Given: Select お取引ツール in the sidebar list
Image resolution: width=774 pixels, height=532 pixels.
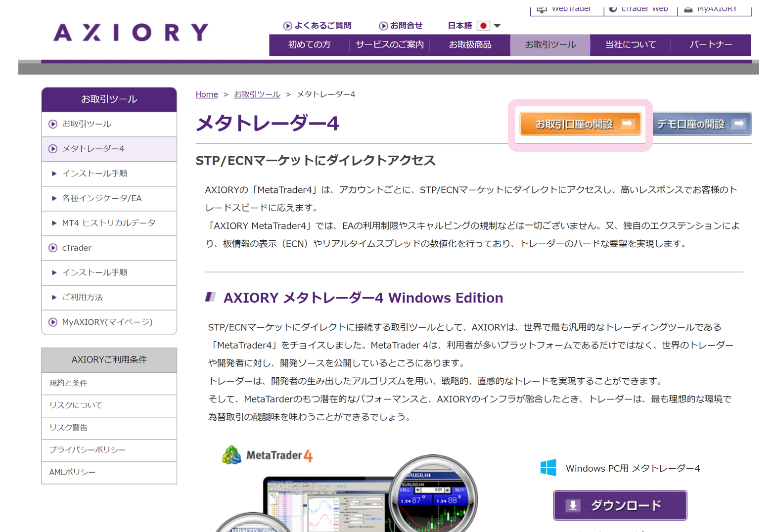Looking at the screenshot, I should coord(109,124).
